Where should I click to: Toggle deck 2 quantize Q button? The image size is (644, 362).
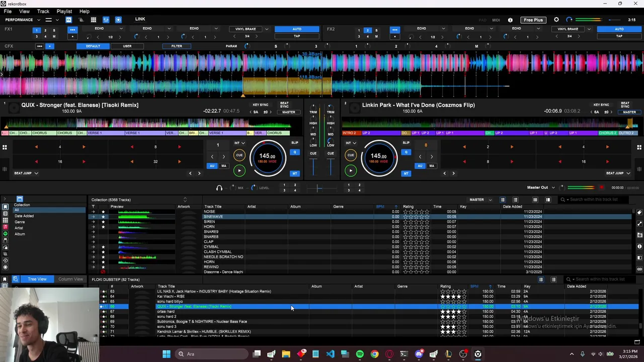coord(406,152)
